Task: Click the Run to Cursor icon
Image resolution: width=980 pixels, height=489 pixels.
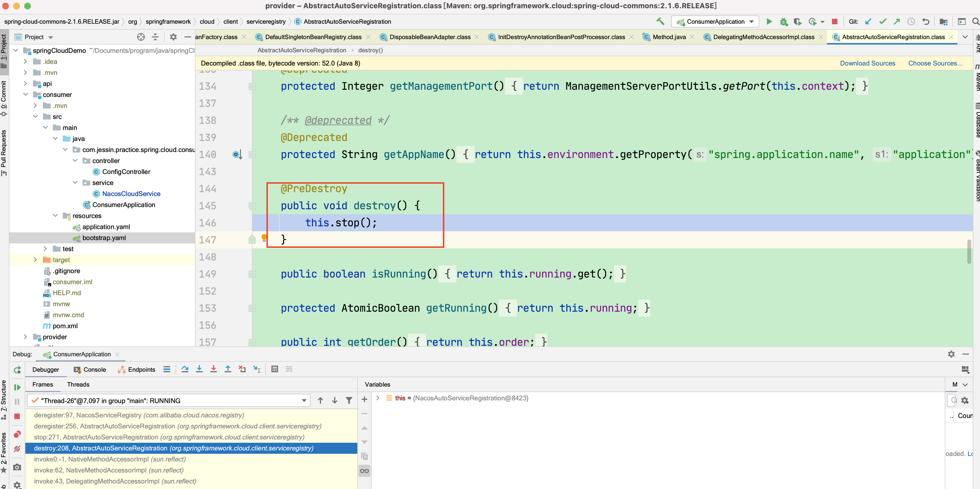Action: (x=257, y=369)
